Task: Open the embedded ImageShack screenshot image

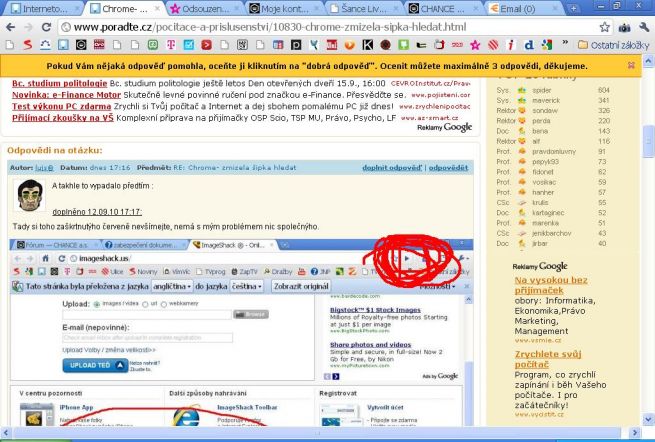Action: (241, 332)
